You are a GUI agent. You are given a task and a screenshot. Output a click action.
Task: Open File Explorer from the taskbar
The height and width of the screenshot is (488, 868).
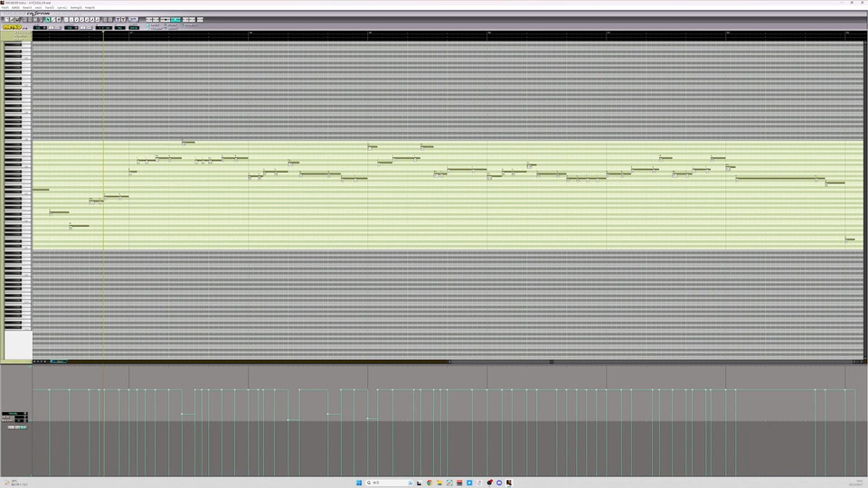(x=439, y=483)
